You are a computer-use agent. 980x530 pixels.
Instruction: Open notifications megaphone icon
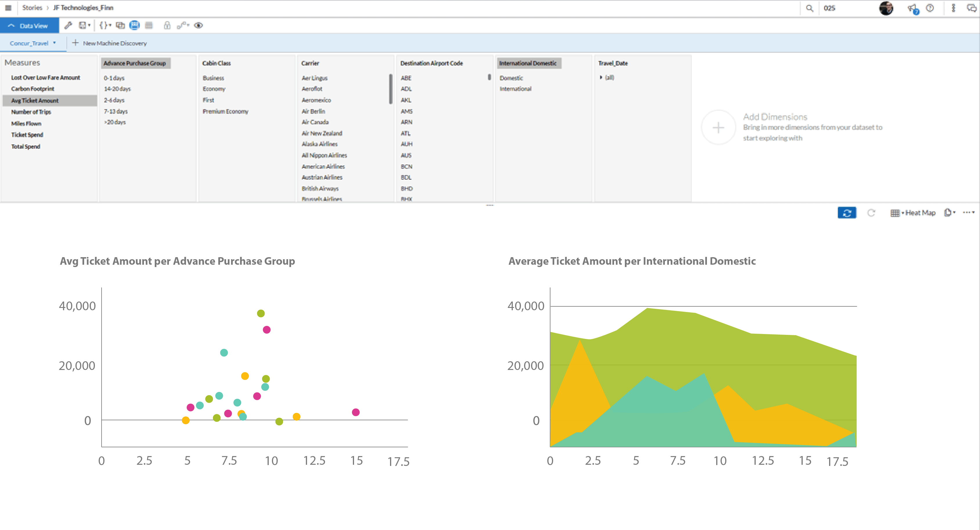click(912, 8)
